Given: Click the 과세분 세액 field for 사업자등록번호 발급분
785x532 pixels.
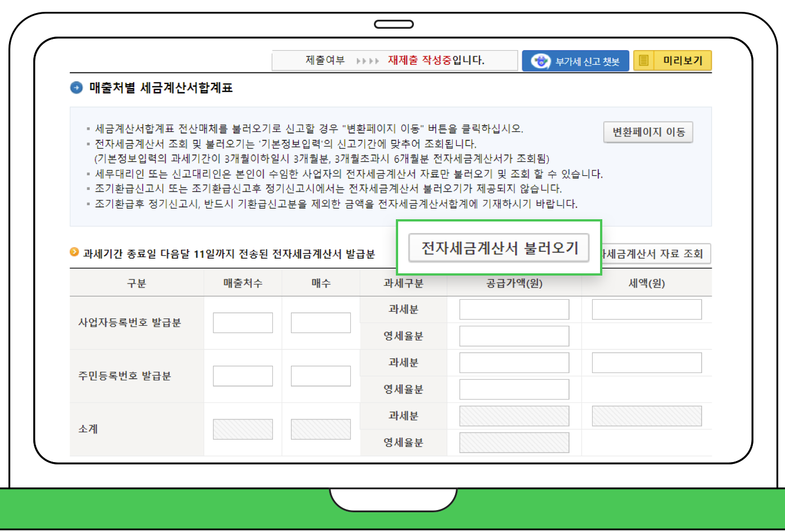Looking at the screenshot, I should pyautogui.click(x=646, y=309).
